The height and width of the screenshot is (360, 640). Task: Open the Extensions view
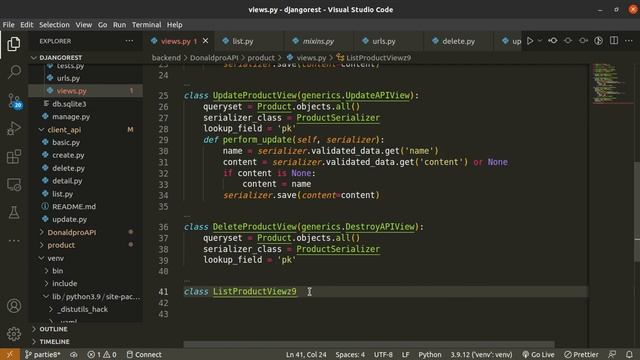pyautogui.click(x=14, y=156)
